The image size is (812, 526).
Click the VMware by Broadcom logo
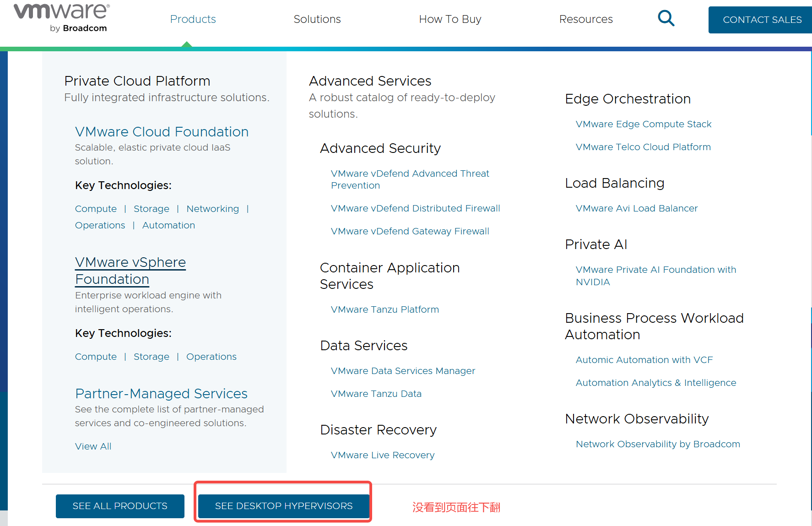coord(62,18)
